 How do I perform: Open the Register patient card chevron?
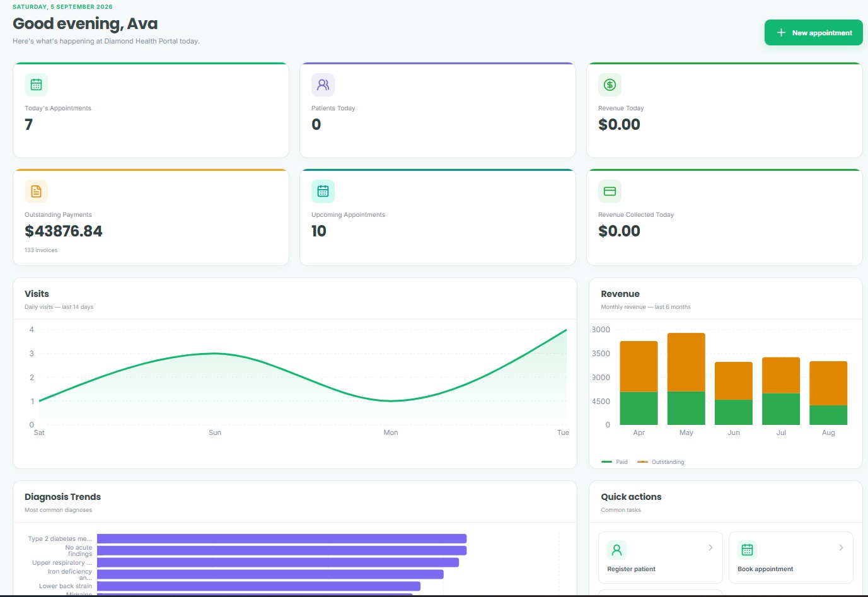(x=710, y=548)
